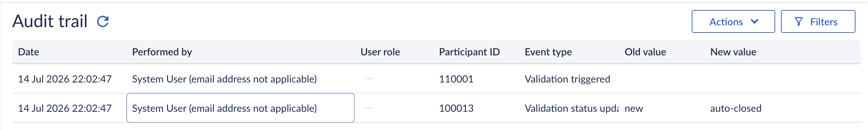Click the Audit trail heading
The height and width of the screenshot is (130, 868).
click(x=50, y=21)
